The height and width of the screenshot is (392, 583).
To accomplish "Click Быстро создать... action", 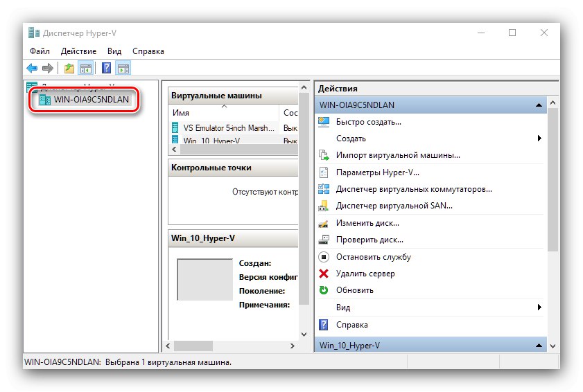I will point(369,122).
